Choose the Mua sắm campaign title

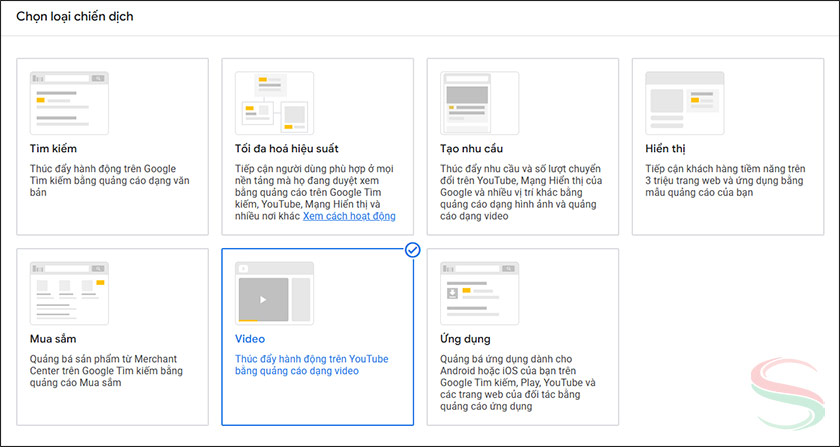tap(54, 339)
